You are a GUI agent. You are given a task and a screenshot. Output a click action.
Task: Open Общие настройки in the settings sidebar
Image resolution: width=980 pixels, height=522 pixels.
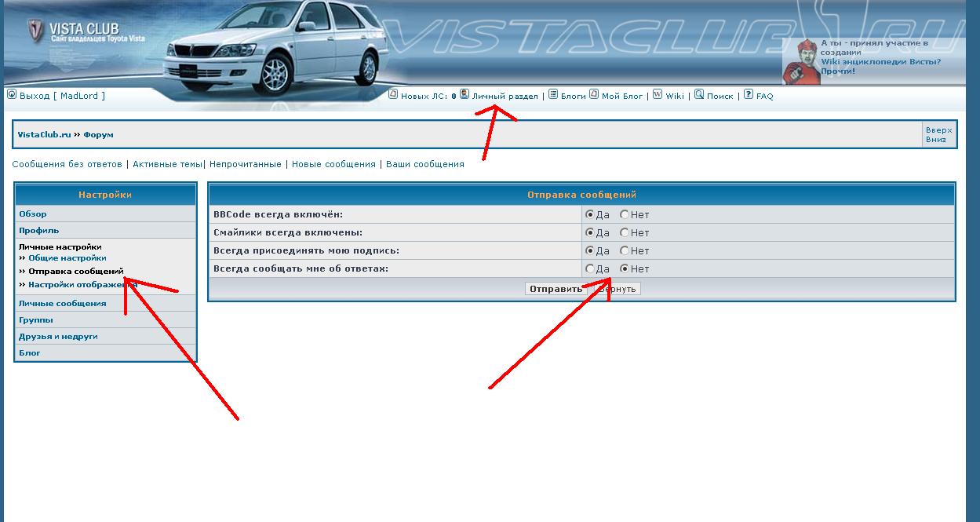(67, 258)
